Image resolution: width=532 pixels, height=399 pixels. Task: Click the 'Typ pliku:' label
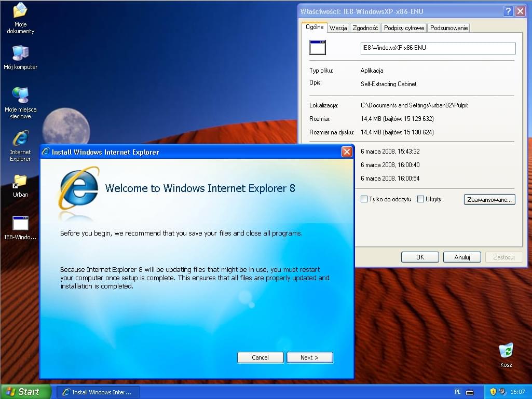[321, 71]
